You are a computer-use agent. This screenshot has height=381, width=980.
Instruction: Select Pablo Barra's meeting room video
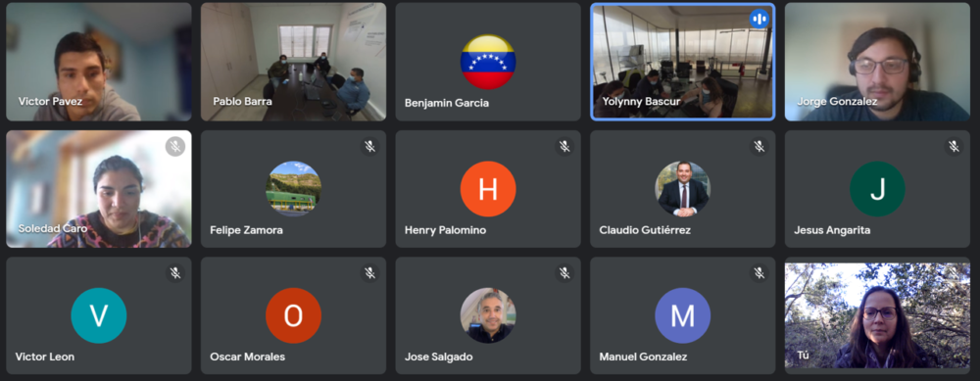point(293,62)
